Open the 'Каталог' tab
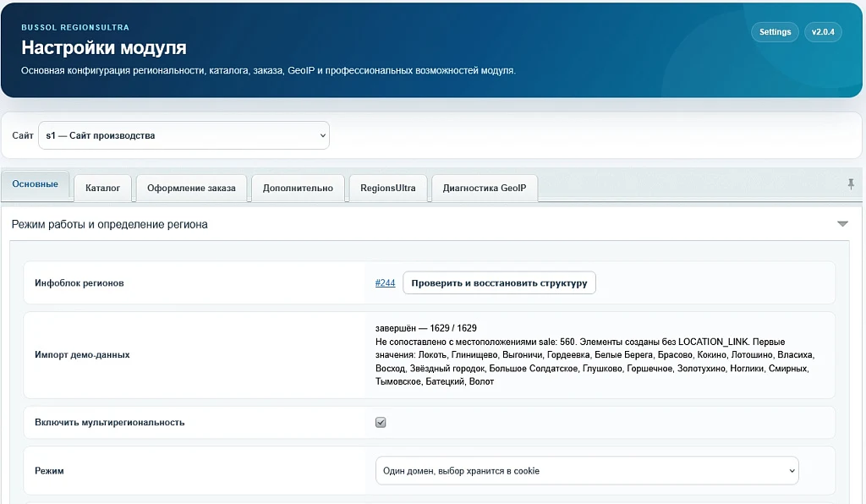 102,189
